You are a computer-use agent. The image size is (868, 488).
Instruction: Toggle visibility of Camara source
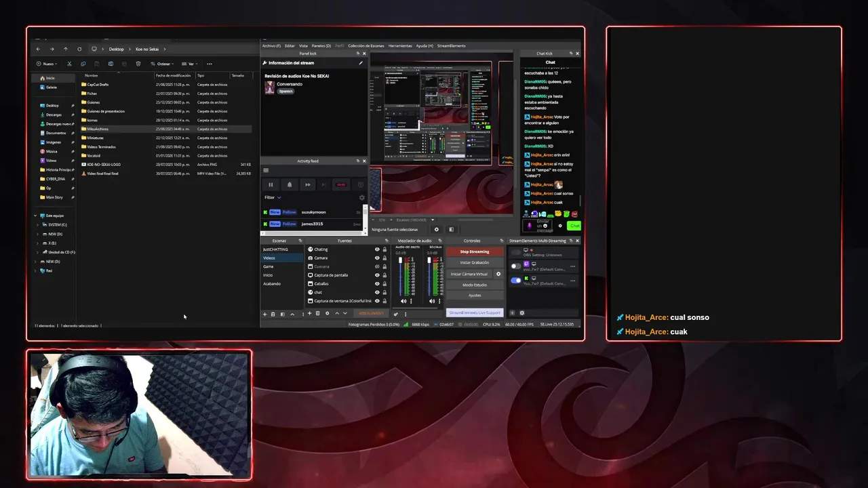click(x=377, y=258)
